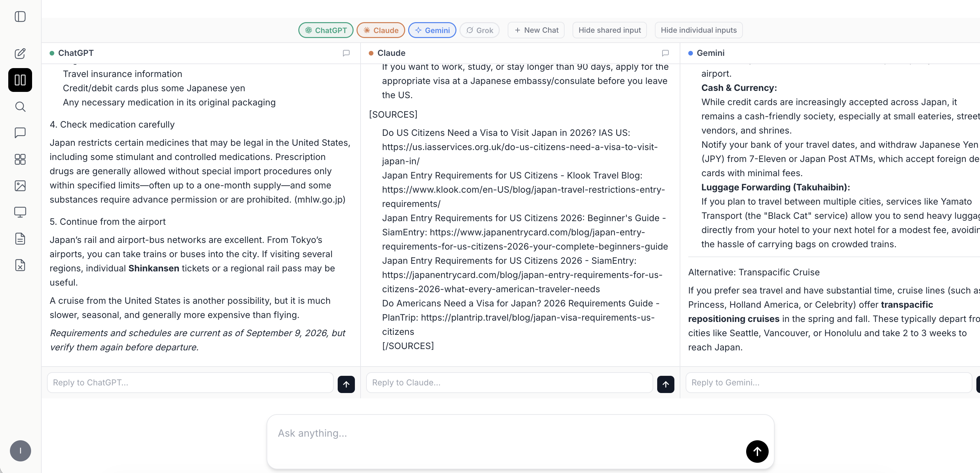Click Hide individual inputs button

tap(699, 30)
